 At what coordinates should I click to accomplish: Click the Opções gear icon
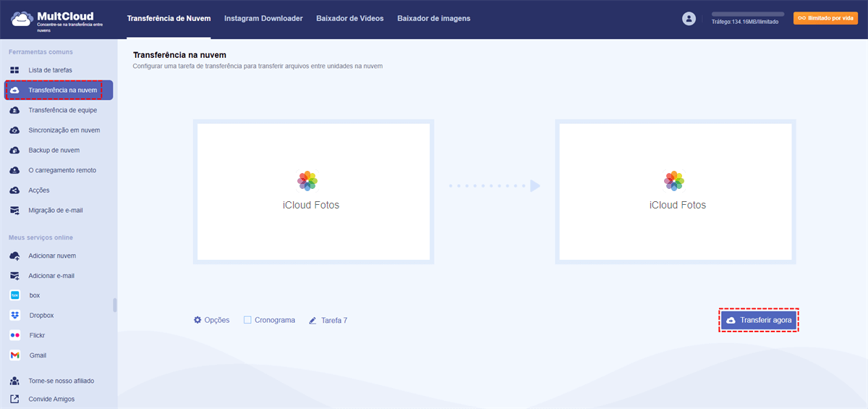pyautogui.click(x=197, y=320)
